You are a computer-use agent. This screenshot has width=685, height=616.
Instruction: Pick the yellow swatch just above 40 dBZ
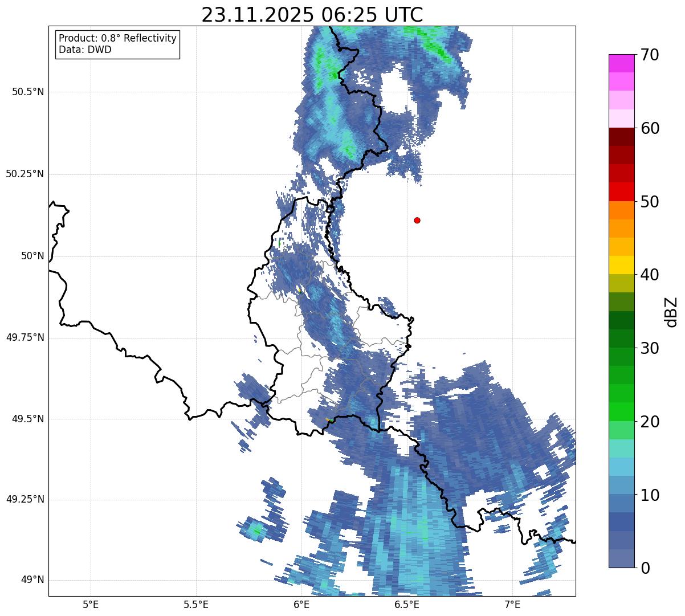621,265
